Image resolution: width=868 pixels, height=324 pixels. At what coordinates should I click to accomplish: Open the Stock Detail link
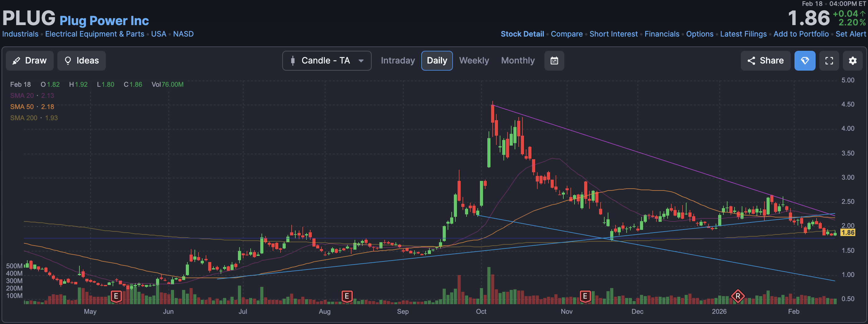pos(522,34)
